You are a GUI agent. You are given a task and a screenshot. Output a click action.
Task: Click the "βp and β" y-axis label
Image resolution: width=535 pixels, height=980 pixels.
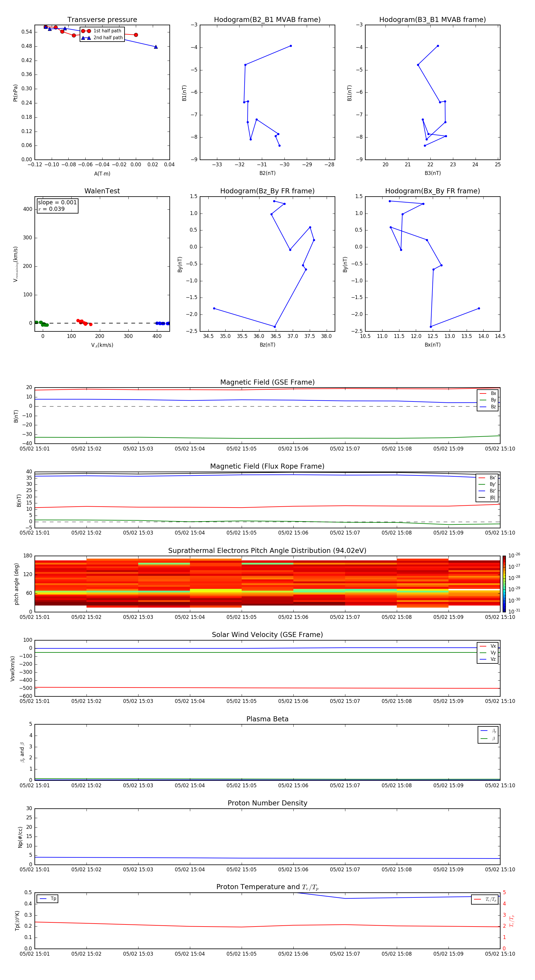[22, 753]
